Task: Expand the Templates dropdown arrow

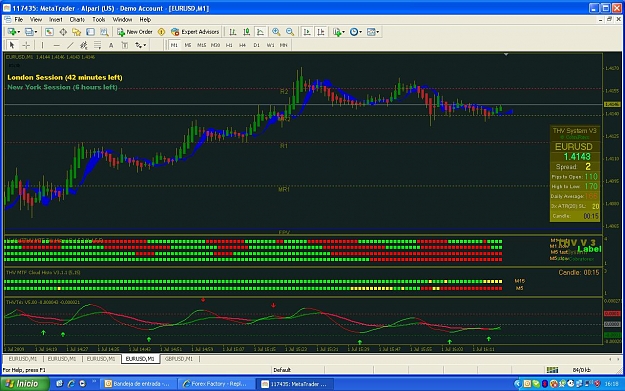Action: pos(377,32)
